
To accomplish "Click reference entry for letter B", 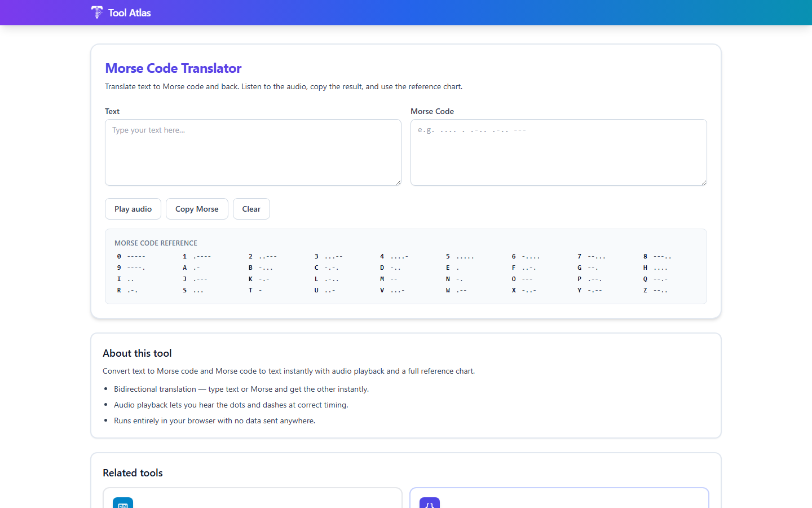I will 261,268.
